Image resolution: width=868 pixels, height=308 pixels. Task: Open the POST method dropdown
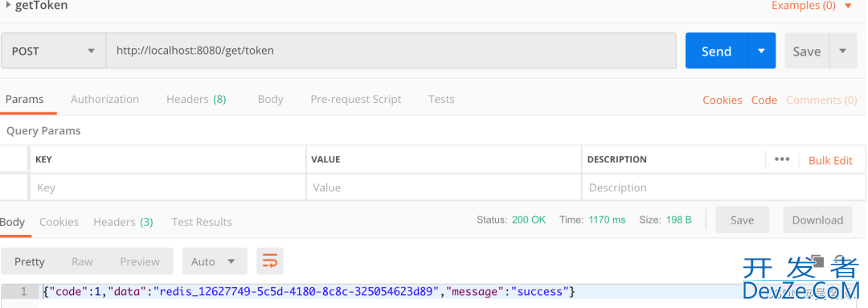click(53, 51)
